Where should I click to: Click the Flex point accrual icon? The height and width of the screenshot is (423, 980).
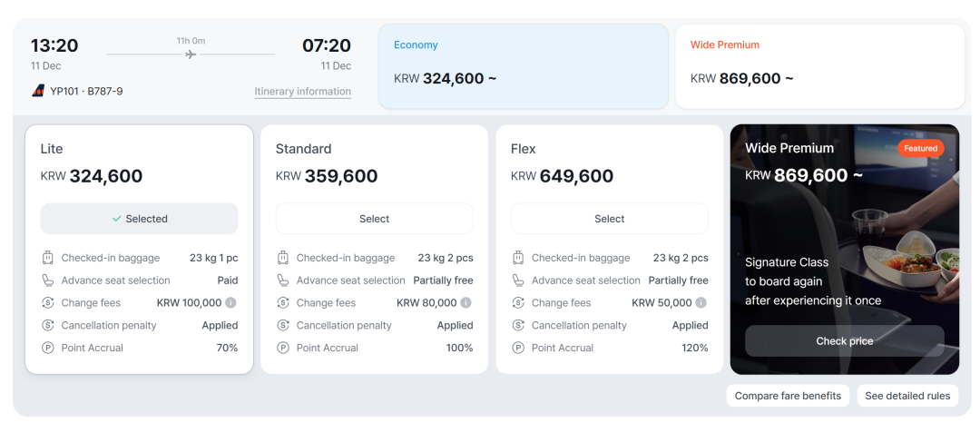click(x=518, y=348)
